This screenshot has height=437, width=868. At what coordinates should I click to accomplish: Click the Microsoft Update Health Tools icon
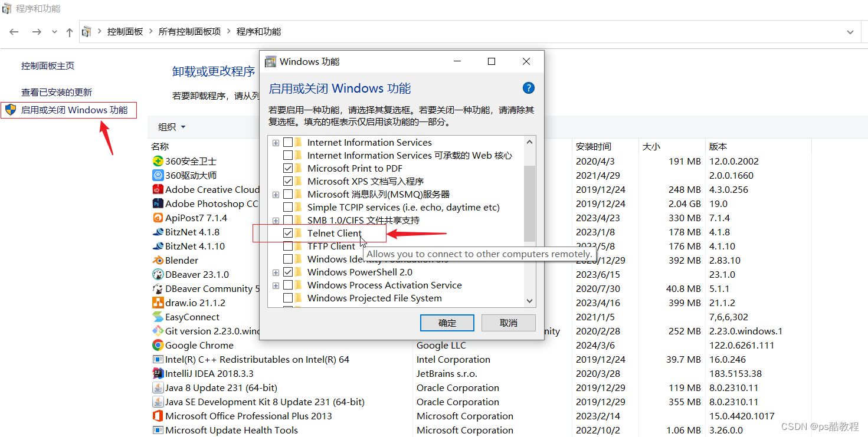[158, 430]
